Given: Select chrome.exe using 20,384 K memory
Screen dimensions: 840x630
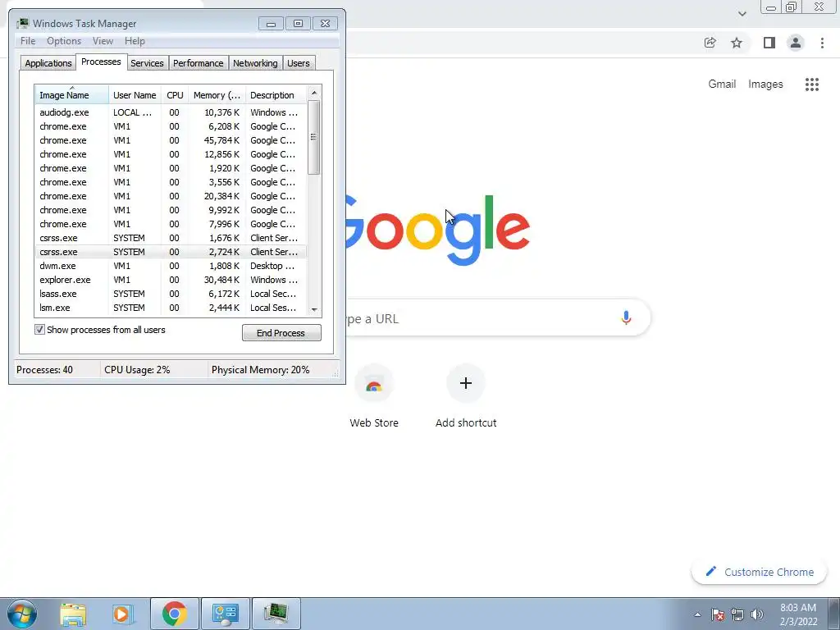Looking at the screenshot, I should [x=171, y=196].
